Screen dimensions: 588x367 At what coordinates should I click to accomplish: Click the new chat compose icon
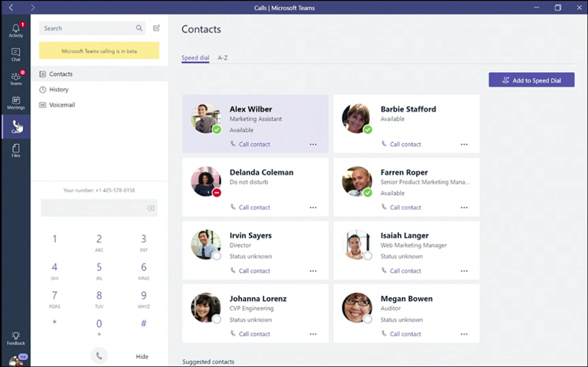(x=156, y=28)
